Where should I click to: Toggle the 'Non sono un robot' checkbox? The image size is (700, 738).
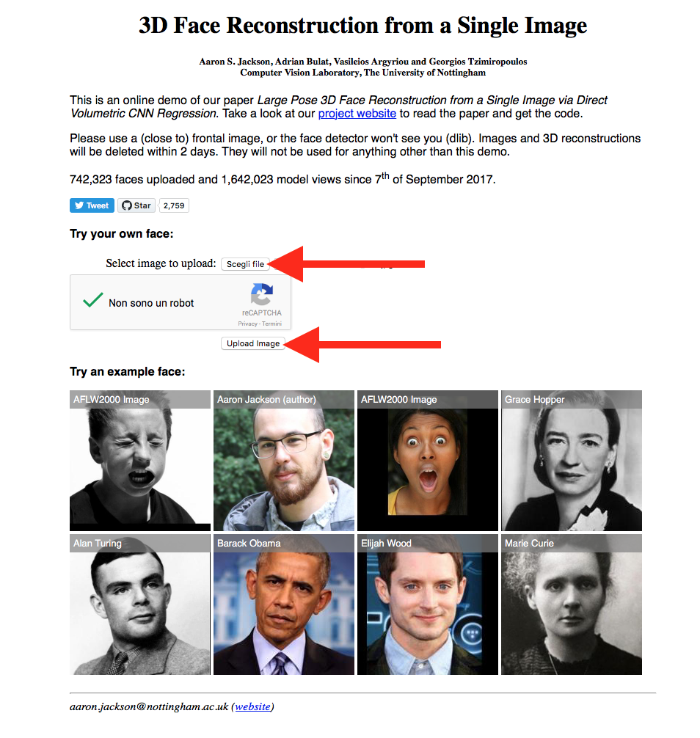(92, 300)
